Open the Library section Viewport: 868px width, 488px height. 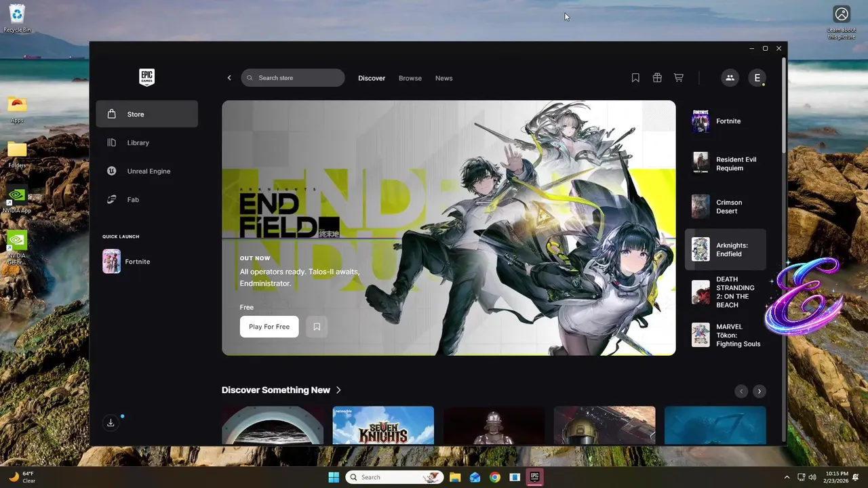(146, 142)
